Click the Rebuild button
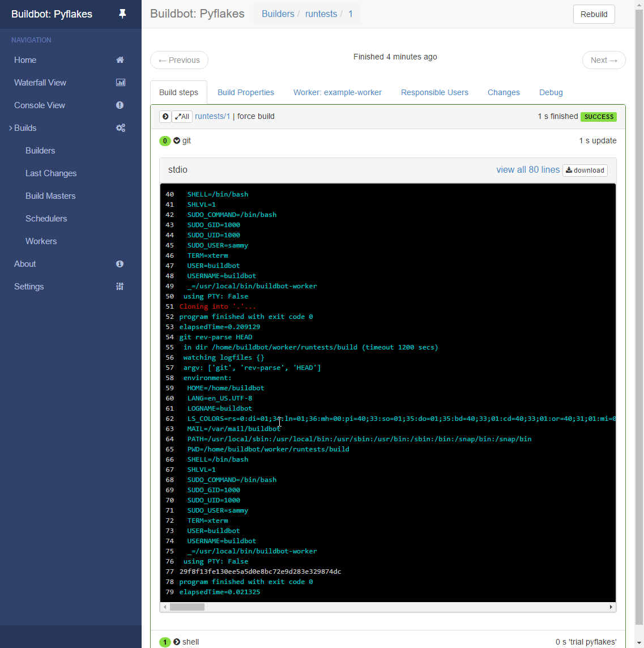The height and width of the screenshot is (648, 644). 594,14
